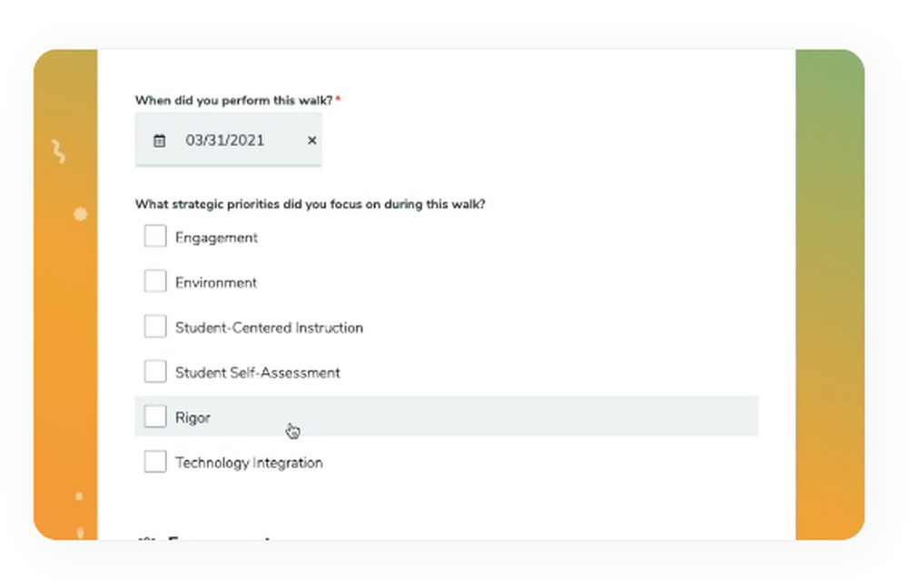Click the Environment option label text

point(214,282)
